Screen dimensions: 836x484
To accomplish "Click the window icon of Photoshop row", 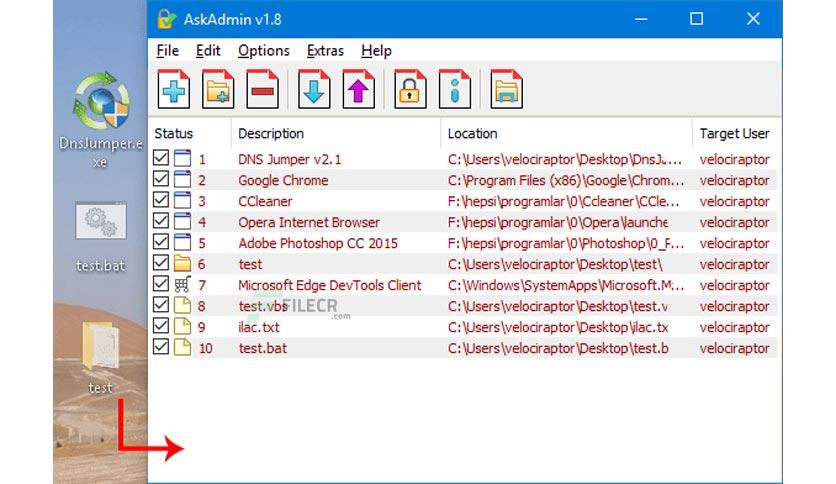I will click(x=182, y=243).
